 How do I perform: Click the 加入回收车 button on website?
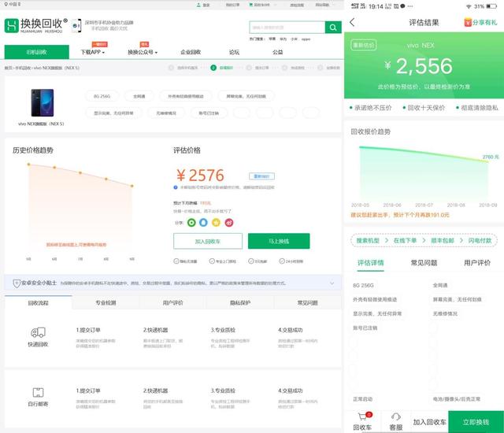point(208,241)
